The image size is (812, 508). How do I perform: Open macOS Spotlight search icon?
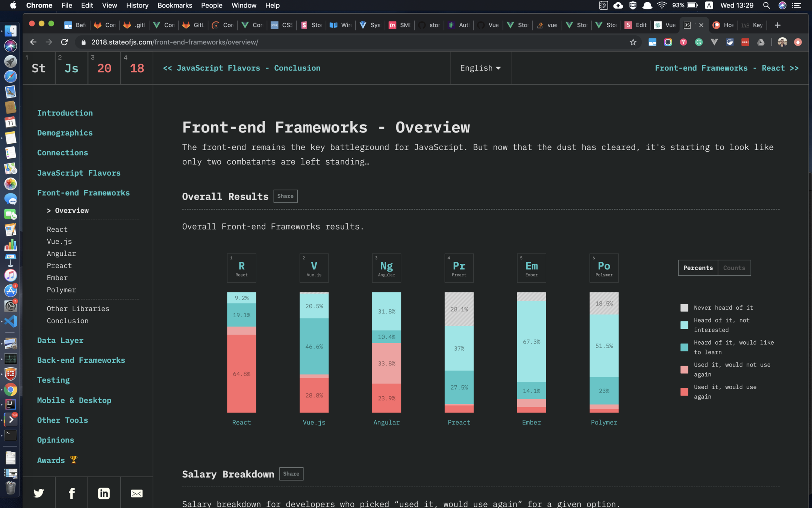pyautogui.click(x=766, y=5)
